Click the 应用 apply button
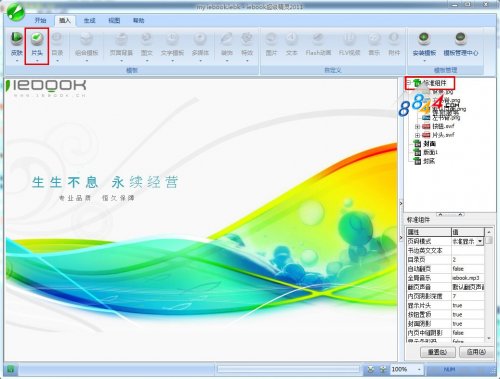The image size is (500, 379). coord(476,352)
